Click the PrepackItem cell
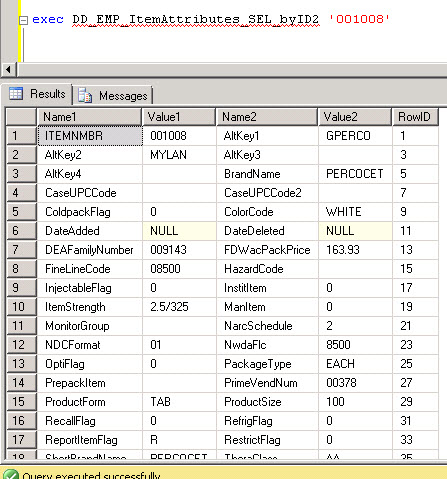Screen dimensions: 447x479 (90, 383)
